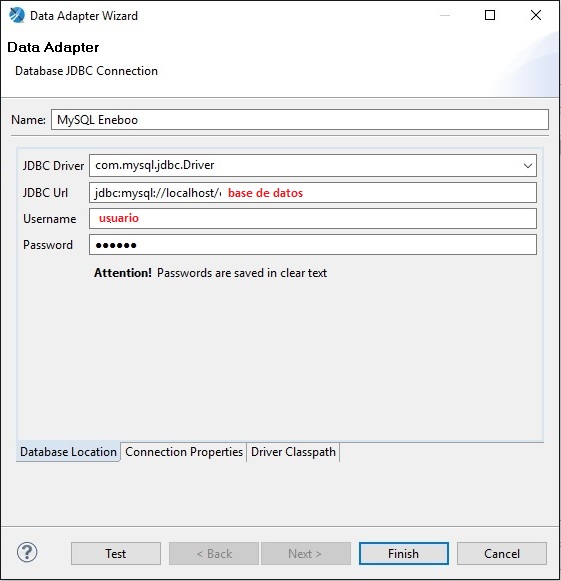Viewport: 561px width, 581px height.
Task: Click the disabled Next button
Action: pyautogui.click(x=306, y=554)
